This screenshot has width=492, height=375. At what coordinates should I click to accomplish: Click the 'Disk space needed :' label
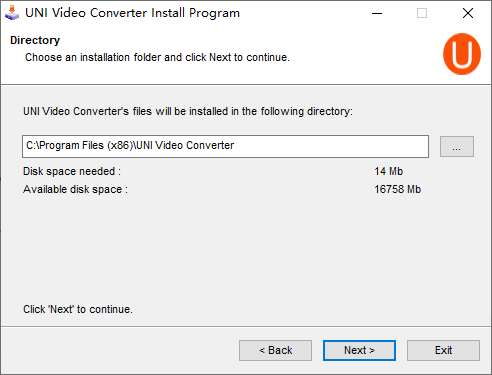point(72,171)
